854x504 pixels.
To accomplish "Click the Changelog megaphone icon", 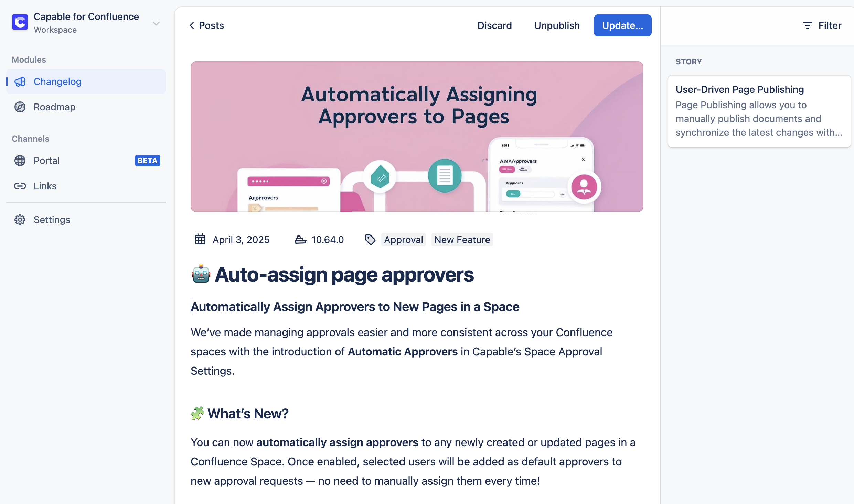I will 20,81.
